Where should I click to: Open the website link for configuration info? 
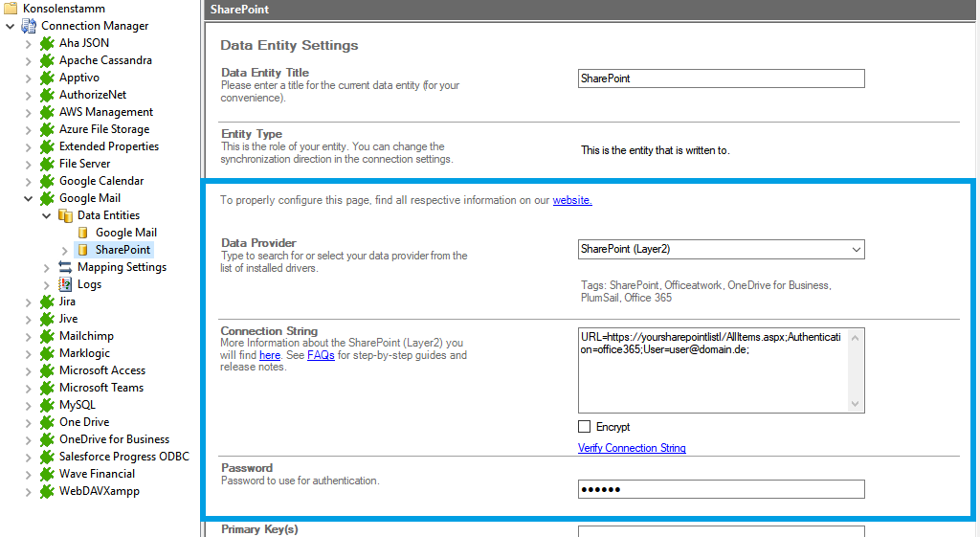572,200
